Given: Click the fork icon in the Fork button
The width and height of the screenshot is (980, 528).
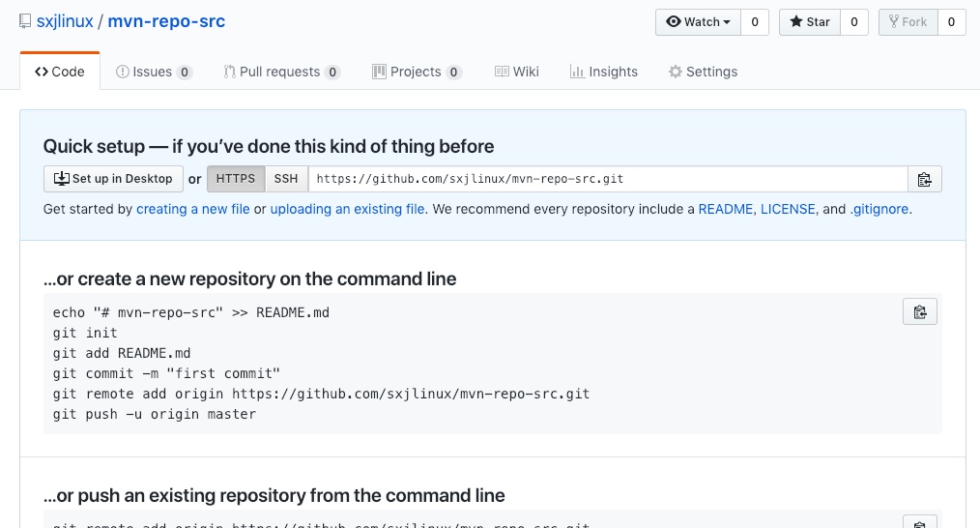Looking at the screenshot, I should pyautogui.click(x=894, y=22).
